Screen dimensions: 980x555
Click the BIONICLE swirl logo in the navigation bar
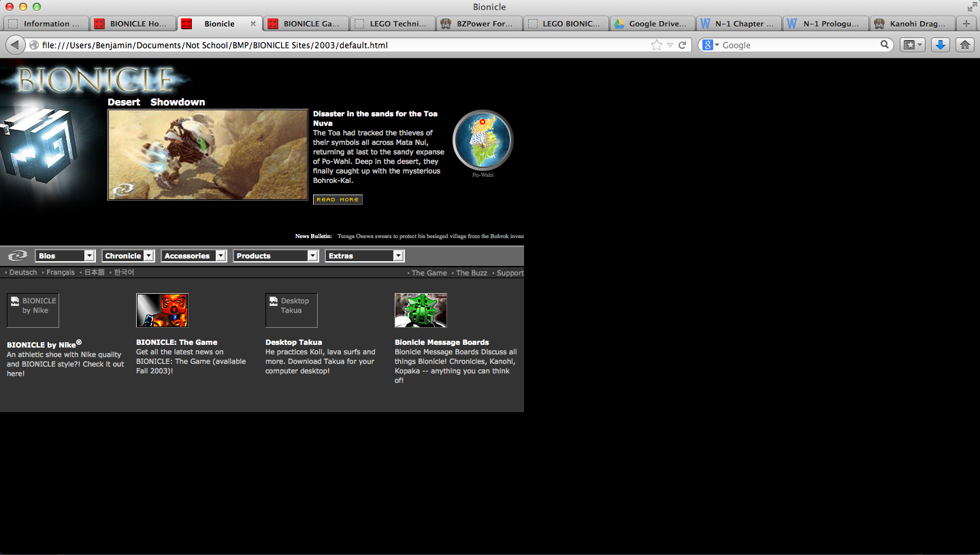point(16,256)
